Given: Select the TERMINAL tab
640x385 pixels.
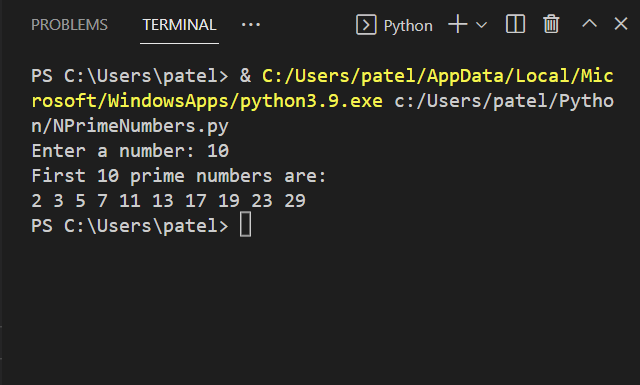Looking at the screenshot, I should (179, 25).
